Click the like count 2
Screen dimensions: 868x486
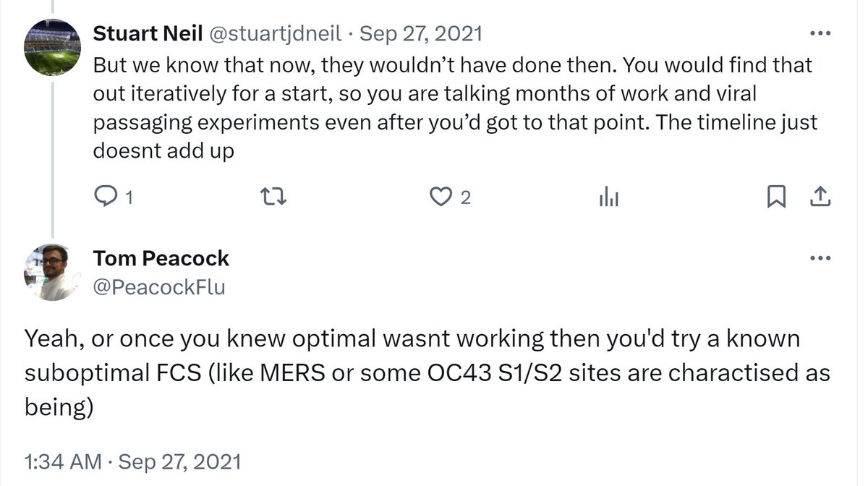tap(465, 197)
